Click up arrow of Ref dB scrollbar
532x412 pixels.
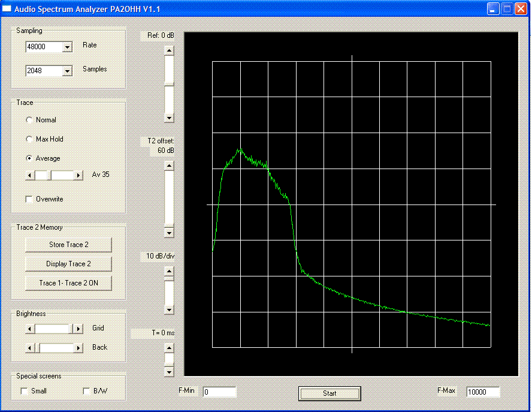170,51
